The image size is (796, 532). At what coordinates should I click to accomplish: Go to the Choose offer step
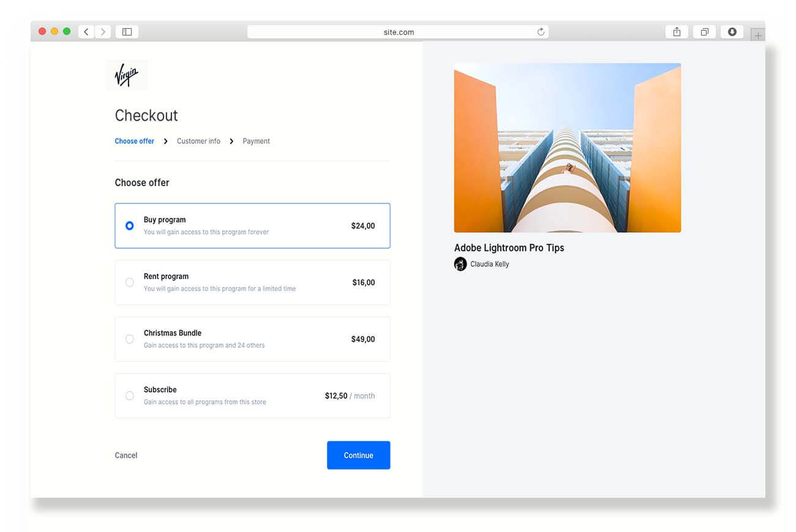click(x=135, y=141)
